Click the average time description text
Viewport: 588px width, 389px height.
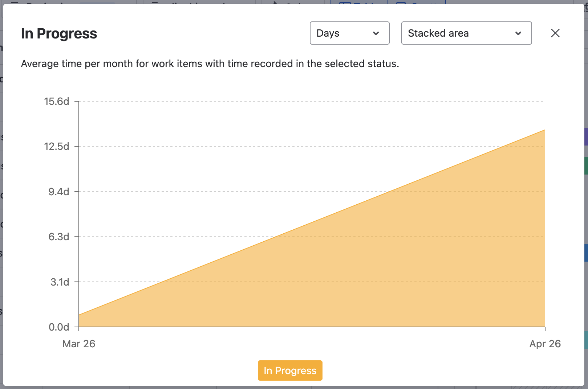point(210,64)
